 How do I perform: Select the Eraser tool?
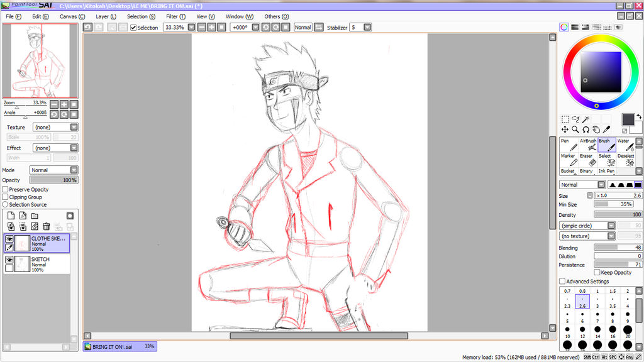pyautogui.click(x=588, y=160)
